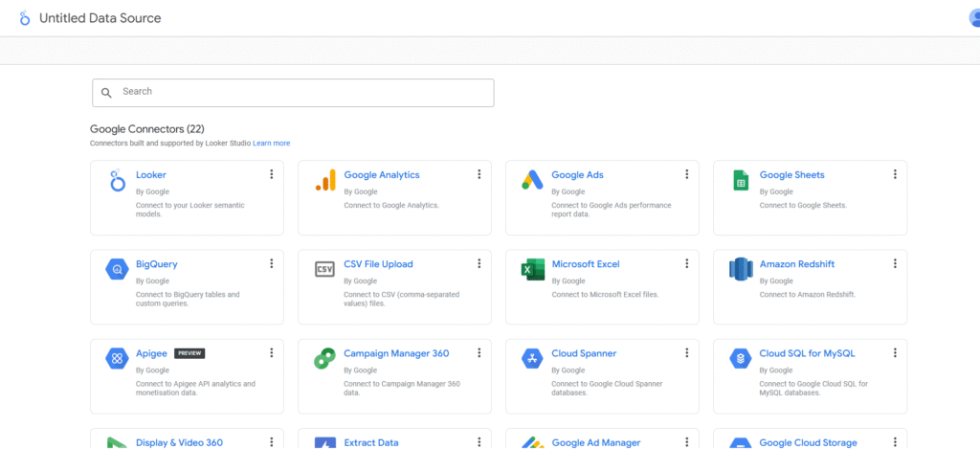Select the Google Sheets connector title
Screen dimensions: 980x449
[x=791, y=175]
